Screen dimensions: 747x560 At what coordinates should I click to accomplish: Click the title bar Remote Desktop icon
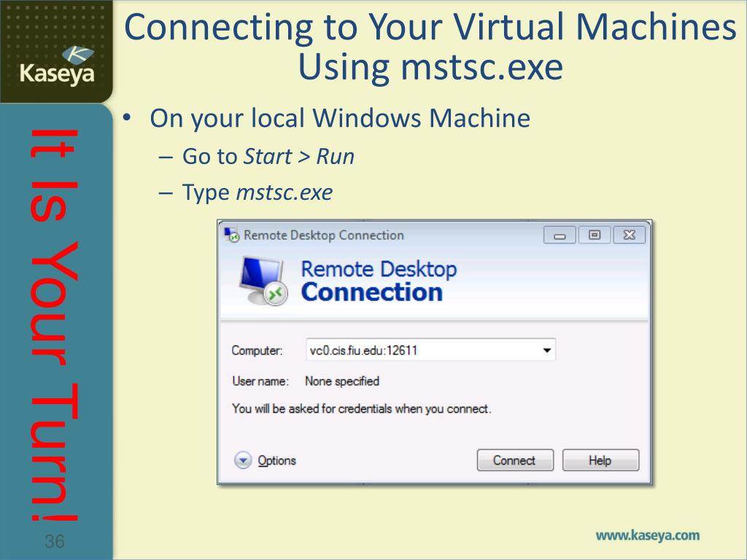(231, 235)
